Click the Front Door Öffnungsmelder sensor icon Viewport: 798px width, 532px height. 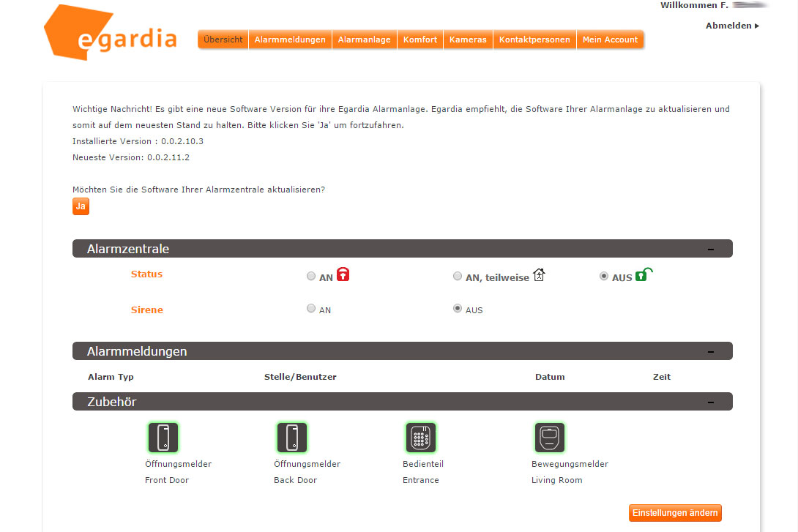(163, 438)
